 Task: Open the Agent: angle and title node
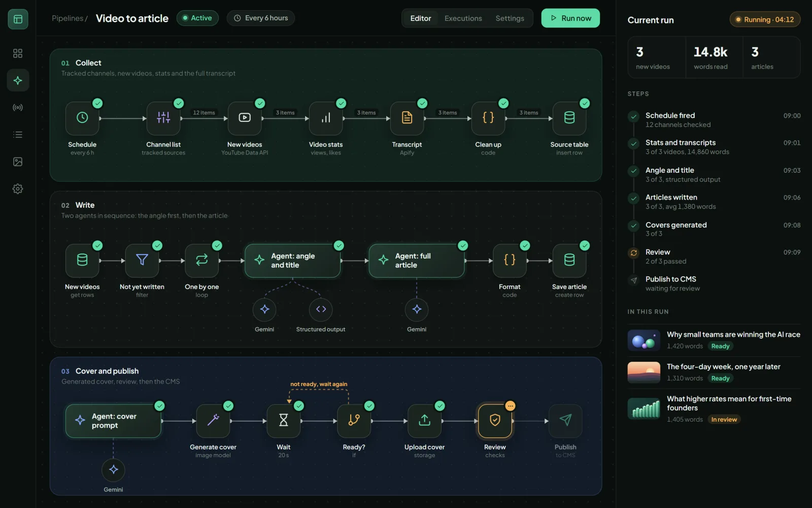tap(293, 261)
